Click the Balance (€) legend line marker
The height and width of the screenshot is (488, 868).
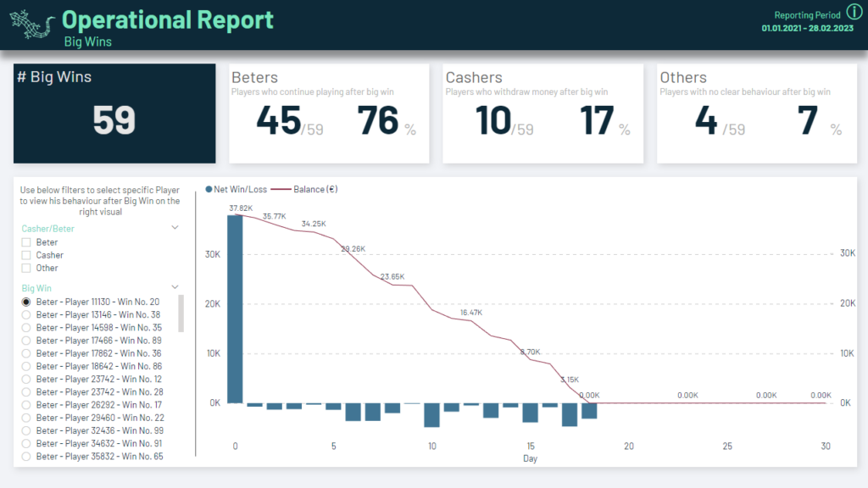[281, 189]
